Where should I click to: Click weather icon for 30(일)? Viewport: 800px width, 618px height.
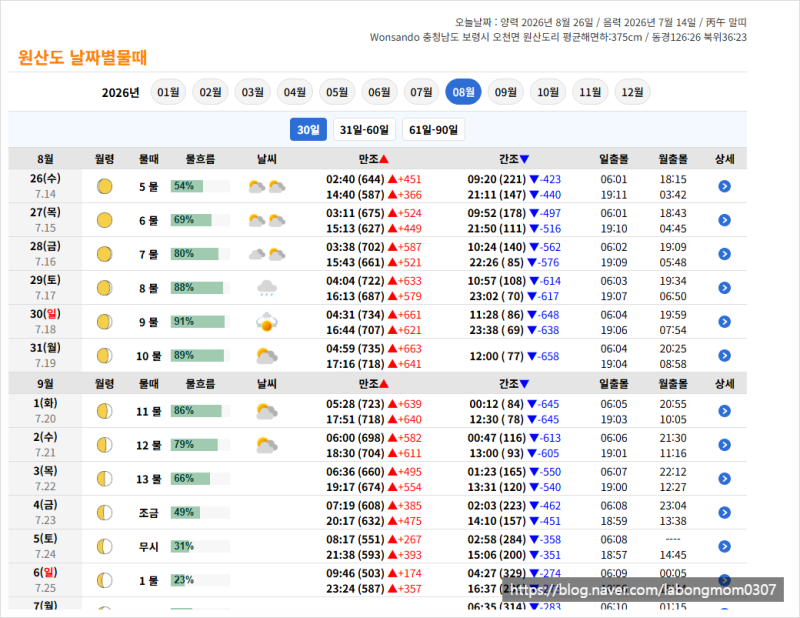(x=267, y=322)
